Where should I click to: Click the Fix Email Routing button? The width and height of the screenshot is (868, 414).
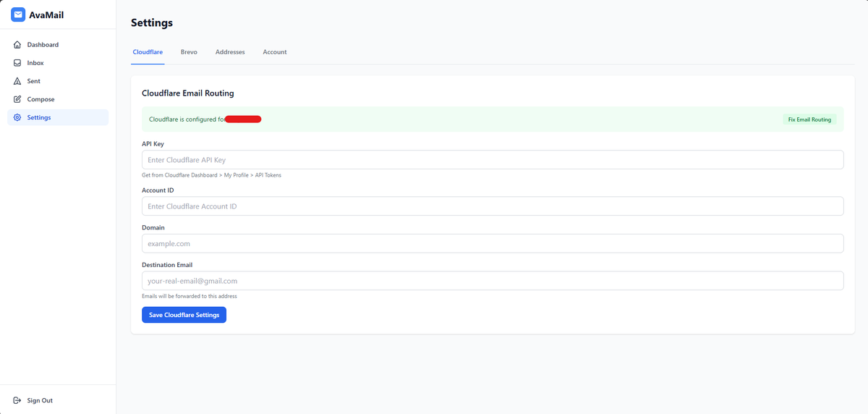[x=809, y=119]
